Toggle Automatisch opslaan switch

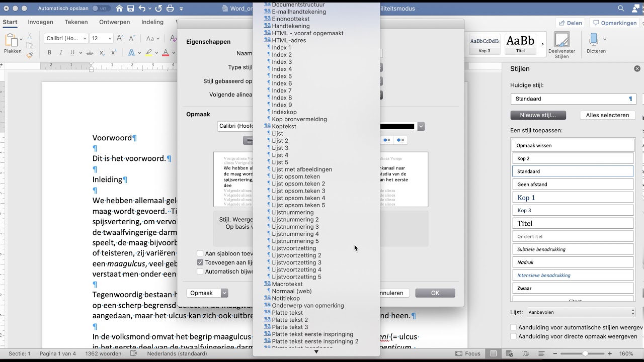click(x=101, y=9)
